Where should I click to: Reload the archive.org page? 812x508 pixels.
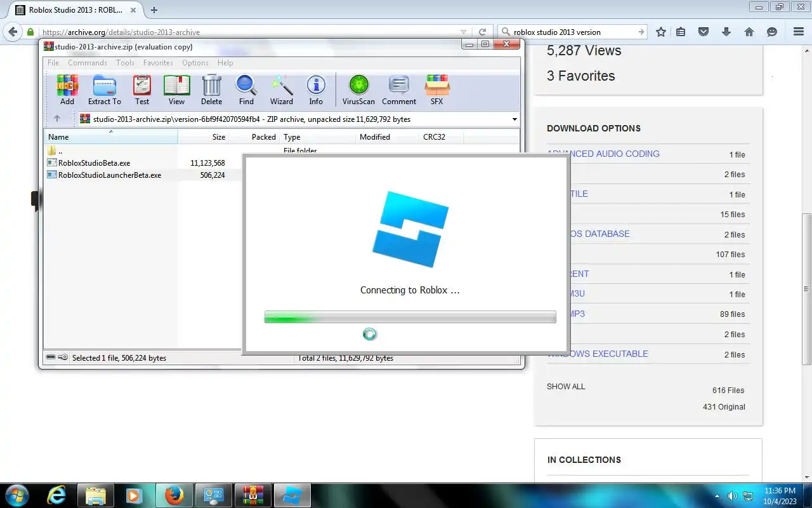(483, 32)
